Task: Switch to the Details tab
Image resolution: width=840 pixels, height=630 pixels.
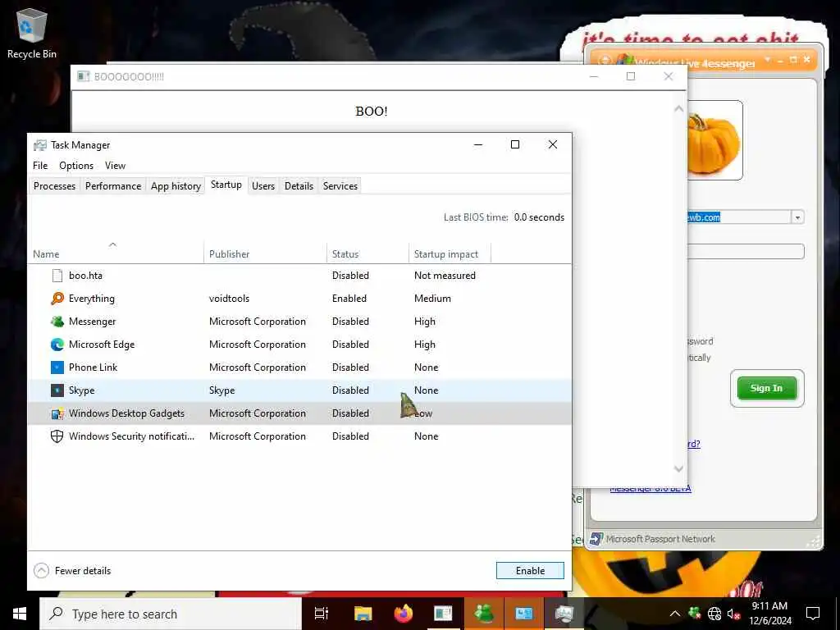Action: 299,186
